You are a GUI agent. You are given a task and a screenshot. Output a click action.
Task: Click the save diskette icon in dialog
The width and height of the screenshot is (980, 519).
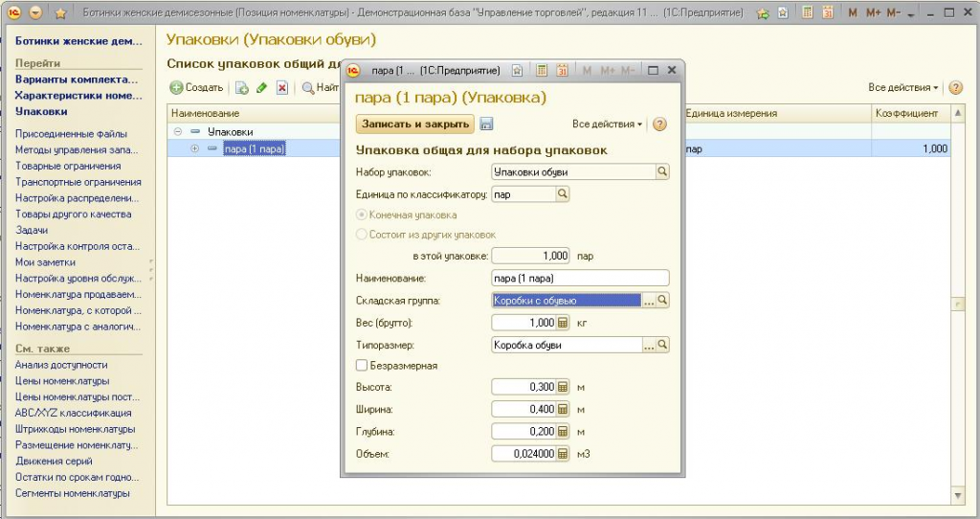click(x=486, y=124)
